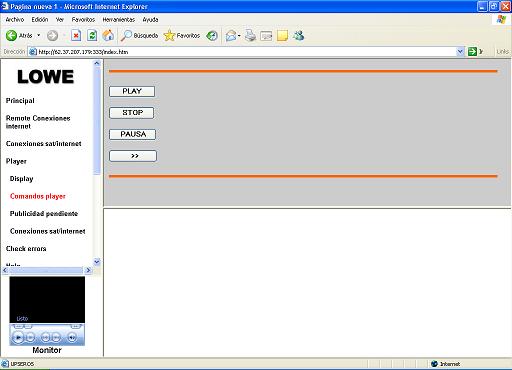The width and height of the screenshot is (512, 370).
Task: Click the sidebar scroll down arrow
Action: click(97, 262)
